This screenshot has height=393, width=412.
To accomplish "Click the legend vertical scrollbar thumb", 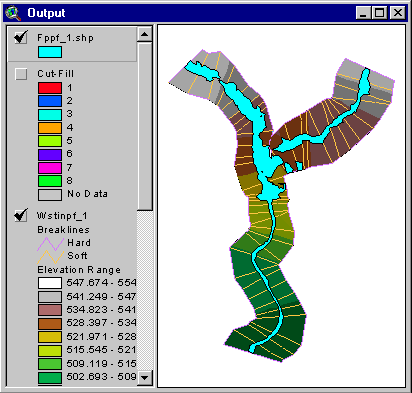I will (x=145, y=126).
